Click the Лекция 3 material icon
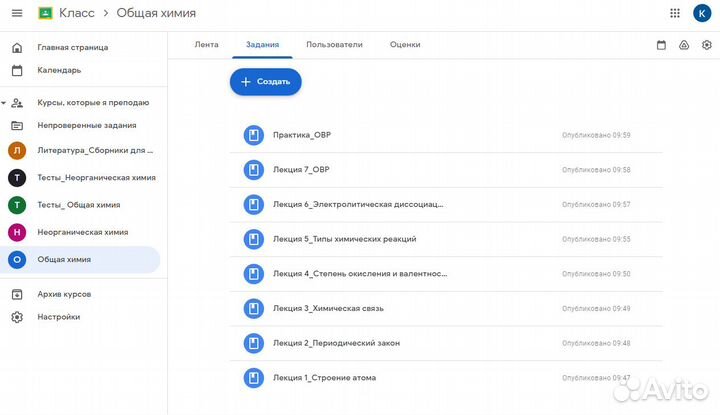 point(253,308)
